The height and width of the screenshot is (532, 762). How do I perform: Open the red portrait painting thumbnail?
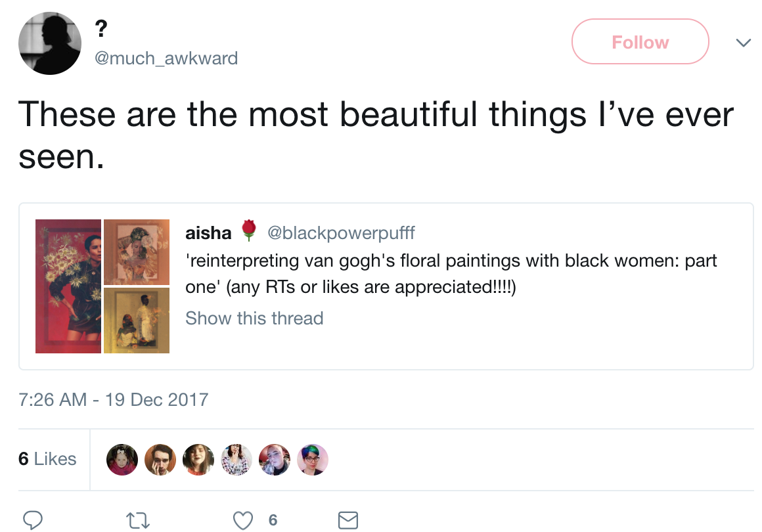68,286
